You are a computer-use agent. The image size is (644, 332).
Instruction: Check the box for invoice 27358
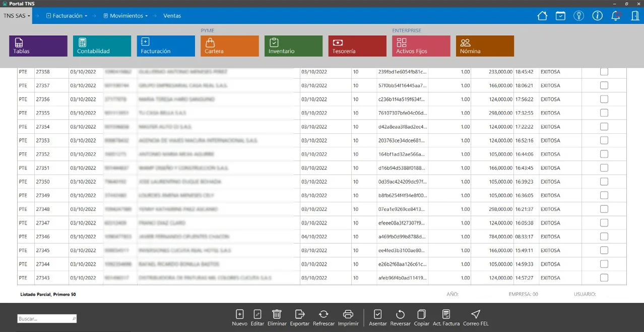[x=604, y=72]
